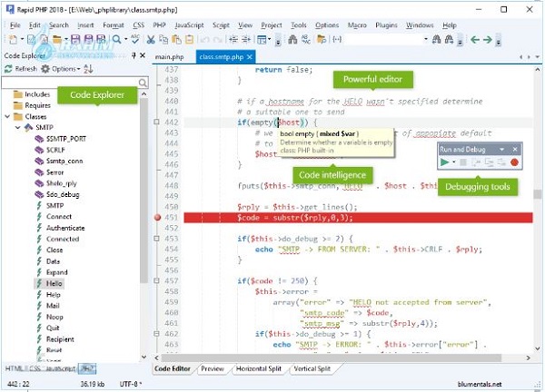The width and height of the screenshot is (545, 392).
Task: Click the curly braces snippet icon
Action: coord(337,39)
